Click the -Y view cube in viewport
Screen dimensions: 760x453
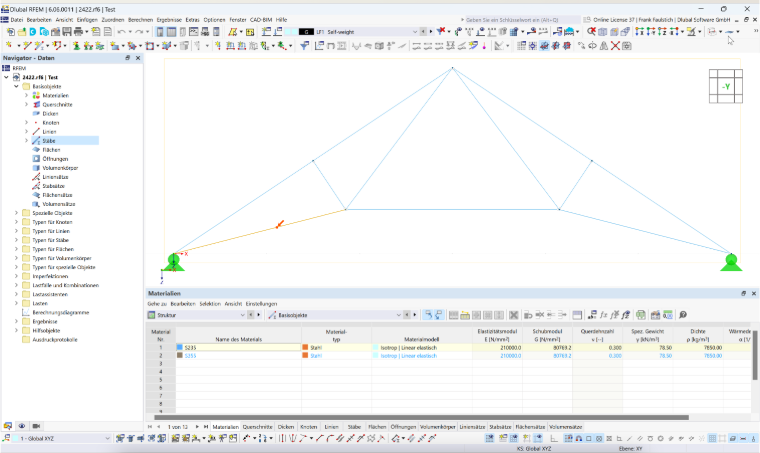tap(726, 86)
